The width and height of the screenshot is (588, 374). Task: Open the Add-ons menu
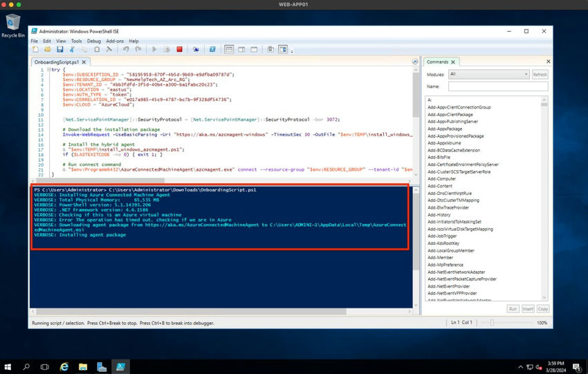coord(115,41)
